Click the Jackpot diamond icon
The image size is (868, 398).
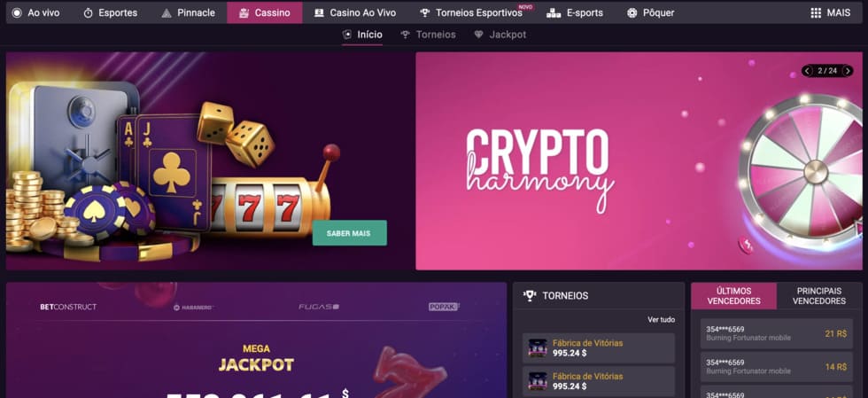(x=479, y=35)
